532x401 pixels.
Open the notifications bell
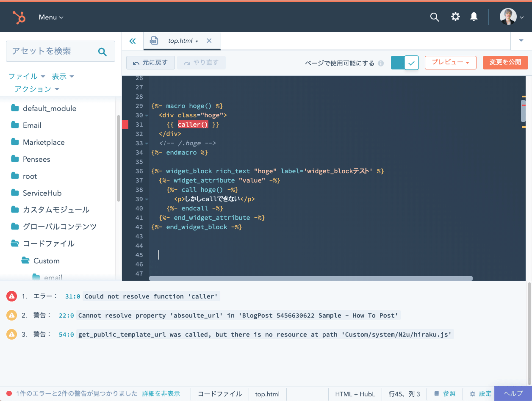[x=474, y=17]
